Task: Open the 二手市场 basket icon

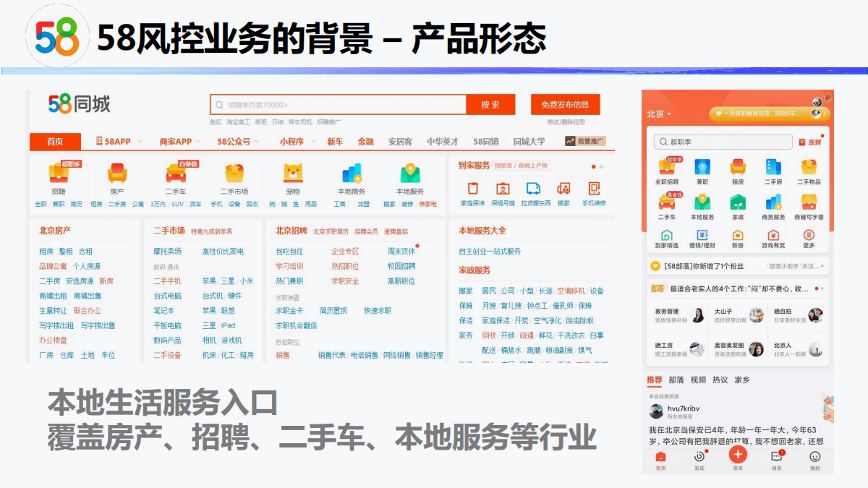Action: [234, 174]
